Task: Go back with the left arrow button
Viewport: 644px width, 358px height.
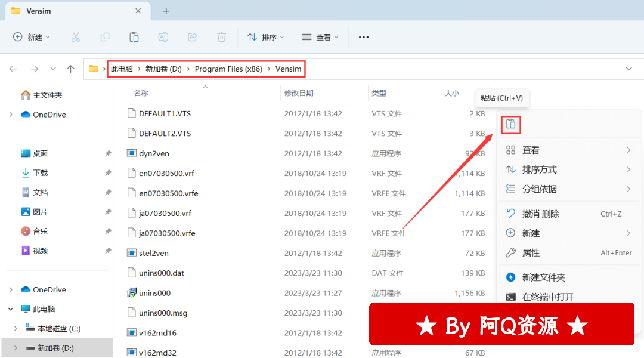Action: [x=13, y=69]
